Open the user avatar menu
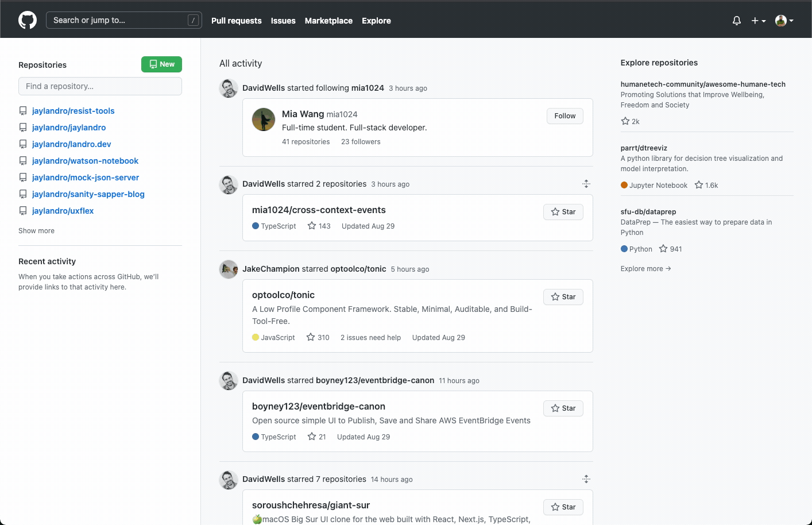 pyautogui.click(x=784, y=21)
